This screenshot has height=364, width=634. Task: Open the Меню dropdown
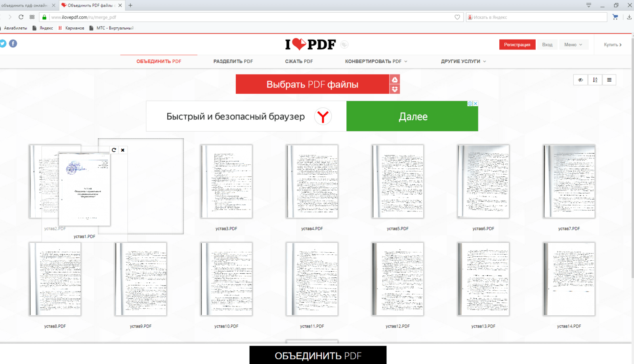click(573, 44)
